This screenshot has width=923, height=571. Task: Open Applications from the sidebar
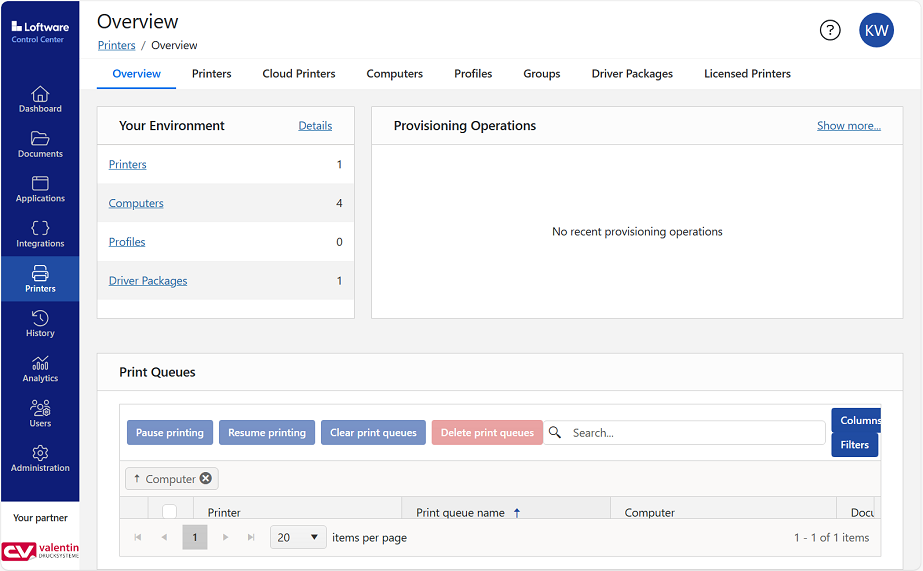point(40,189)
